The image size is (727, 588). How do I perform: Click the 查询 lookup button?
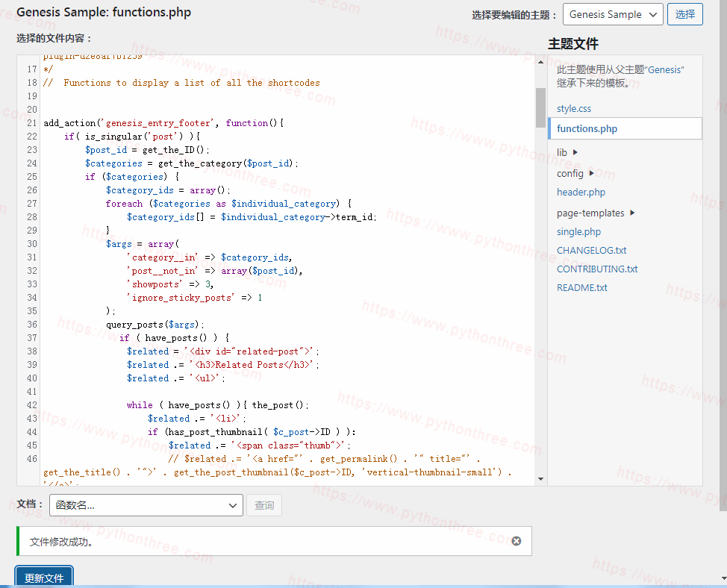263,505
